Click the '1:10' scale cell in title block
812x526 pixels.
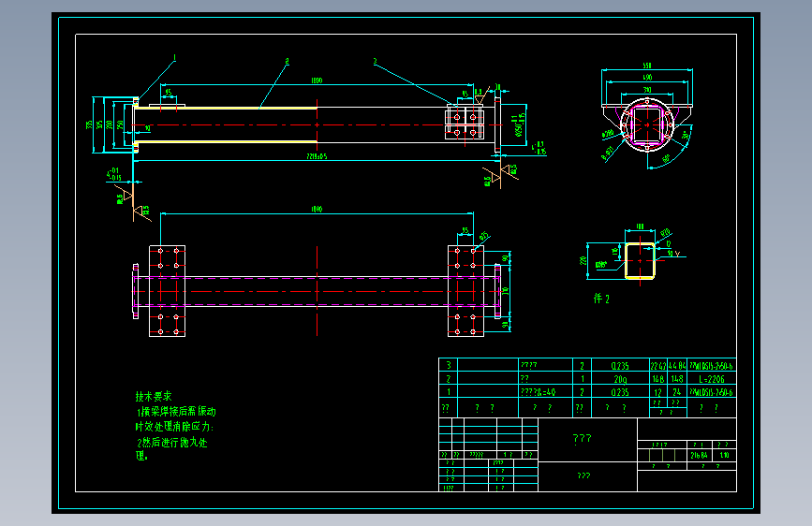[x=724, y=455]
